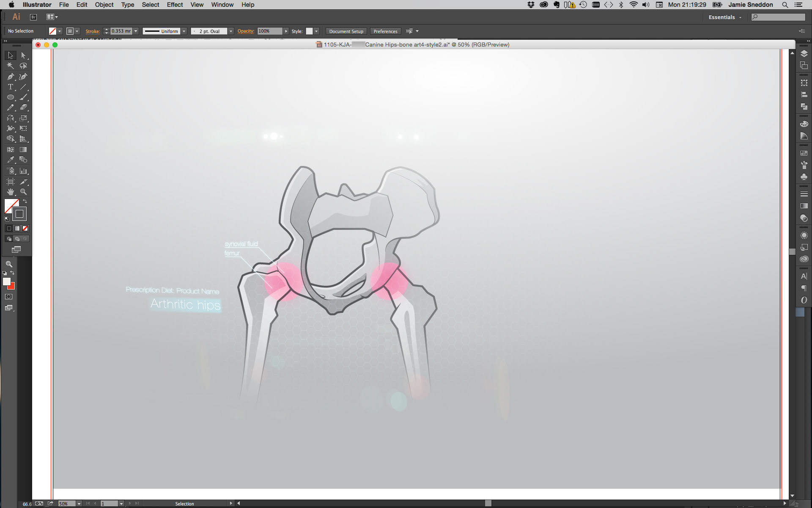Screen dimensions: 812x508
Task: Expand the Opacity slider arrow
Action: click(x=286, y=31)
